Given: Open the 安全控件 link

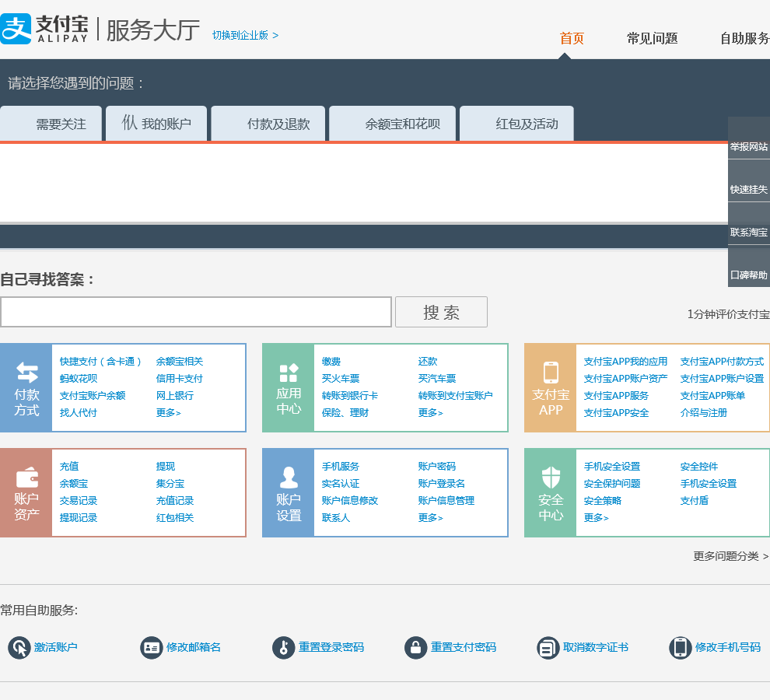Looking at the screenshot, I should (x=699, y=466).
